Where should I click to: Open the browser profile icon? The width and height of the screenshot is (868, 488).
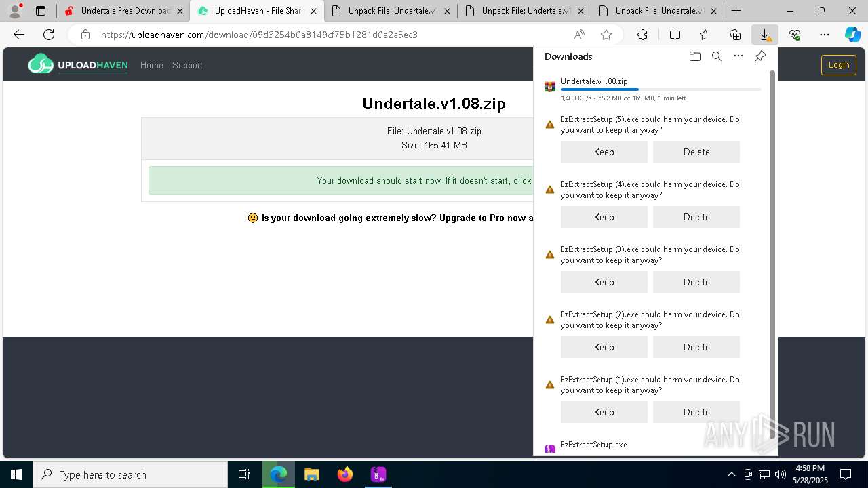pyautogui.click(x=15, y=11)
